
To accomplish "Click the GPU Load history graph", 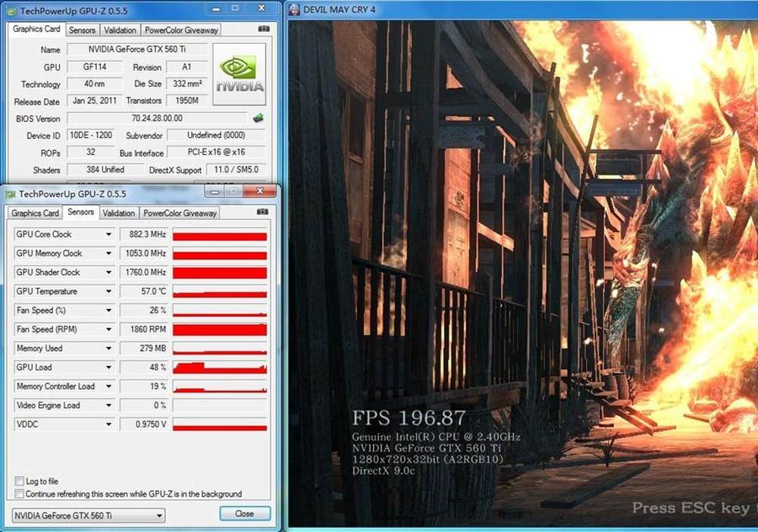I will (220, 368).
